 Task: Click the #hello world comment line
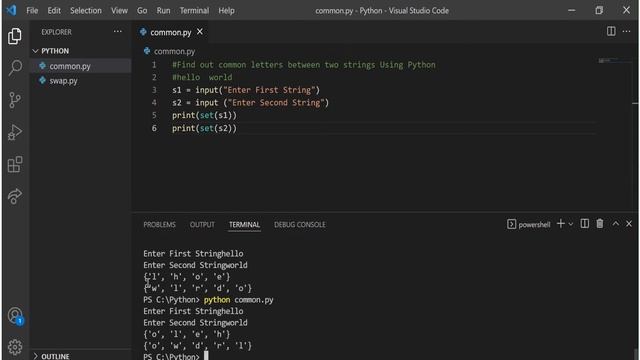click(x=202, y=78)
